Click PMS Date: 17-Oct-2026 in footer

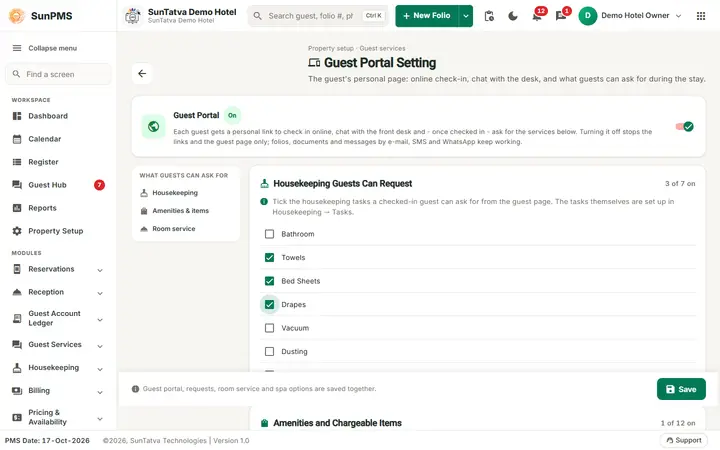coord(47,440)
